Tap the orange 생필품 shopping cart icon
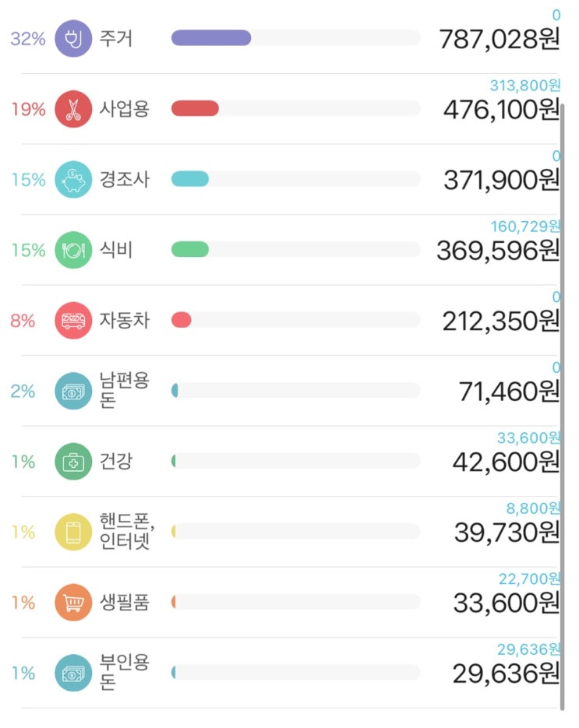579x728 pixels. [x=73, y=603]
